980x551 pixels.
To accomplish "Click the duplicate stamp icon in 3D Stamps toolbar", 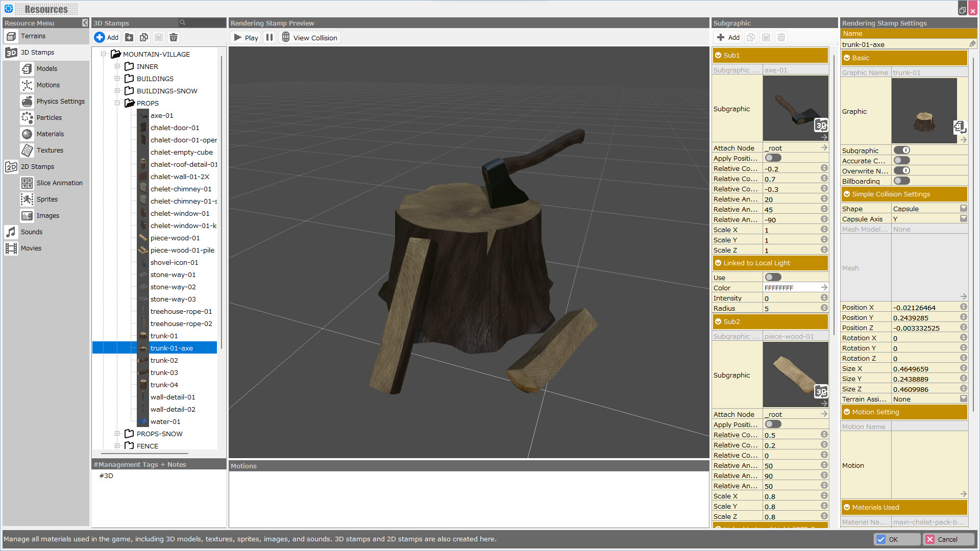I will pyautogui.click(x=143, y=37).
